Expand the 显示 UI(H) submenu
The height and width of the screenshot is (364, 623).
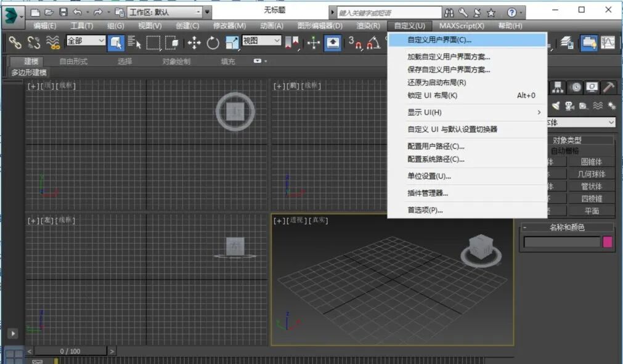[467, 112]
